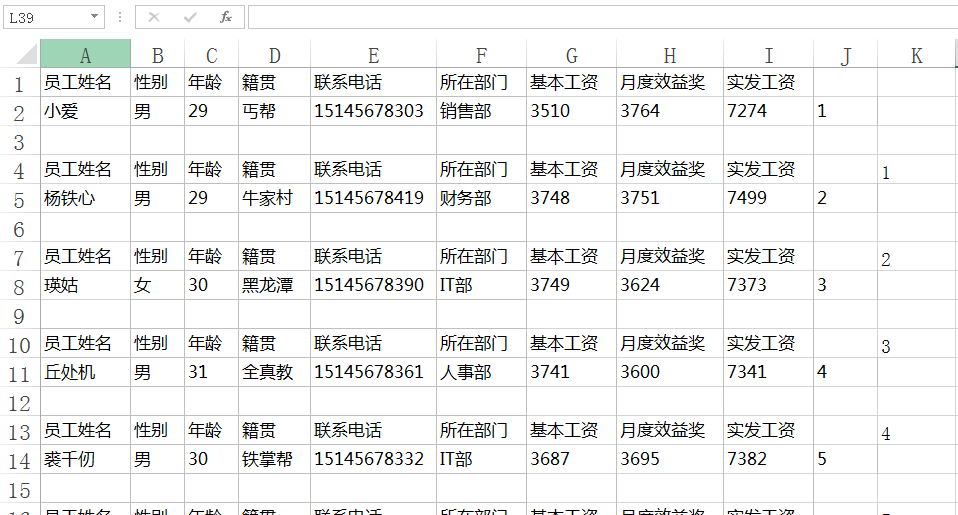Select column I header
958x515 pixels.
pyautogui.click(x=769, y=54)
